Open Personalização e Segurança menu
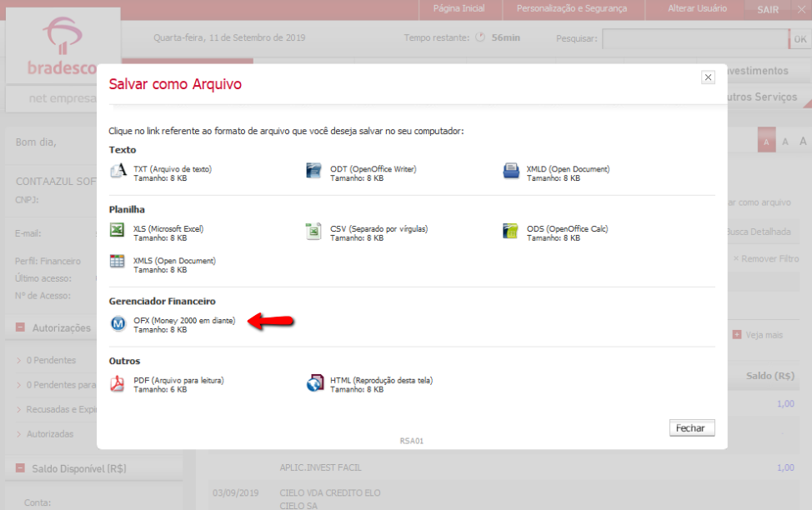The height and width of the screenshot is (510, 812). pos(572,8)
